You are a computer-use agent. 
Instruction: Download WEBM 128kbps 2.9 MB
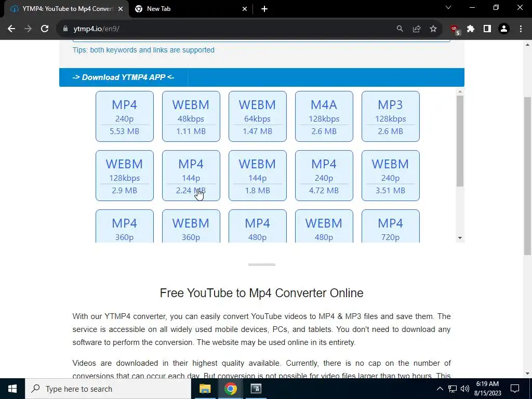[x=125, y=176]
